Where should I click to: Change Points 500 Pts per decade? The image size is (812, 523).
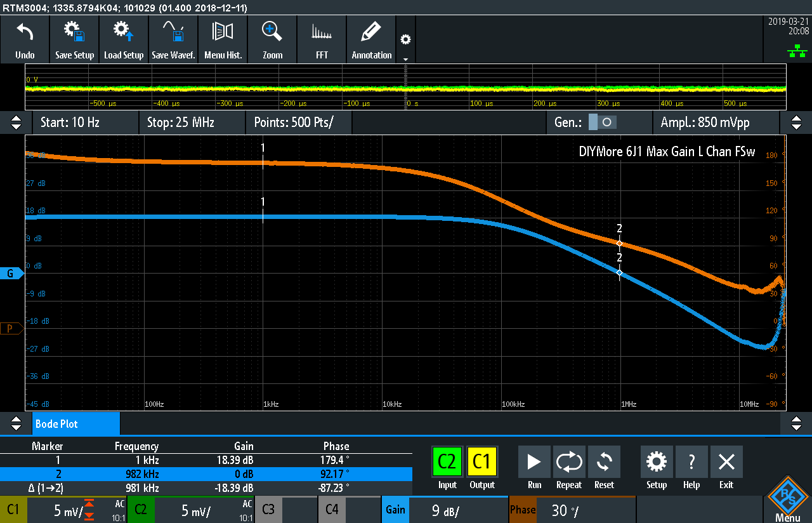point(298,122)
